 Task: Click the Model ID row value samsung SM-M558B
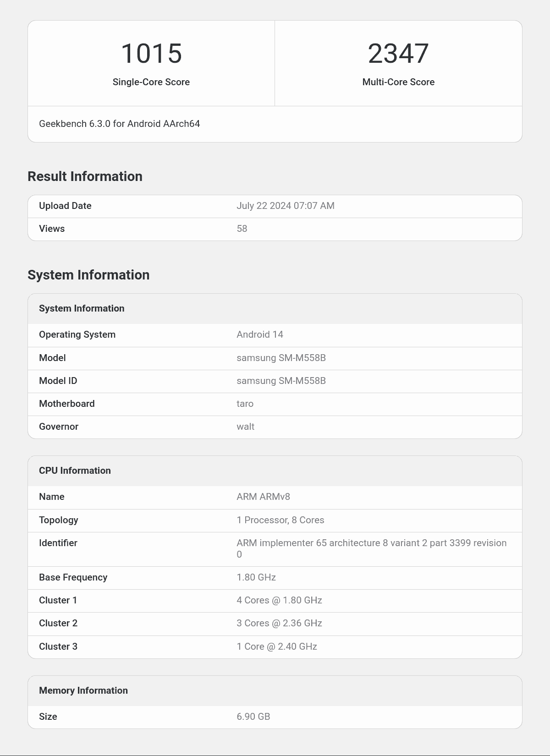(281, 381)
